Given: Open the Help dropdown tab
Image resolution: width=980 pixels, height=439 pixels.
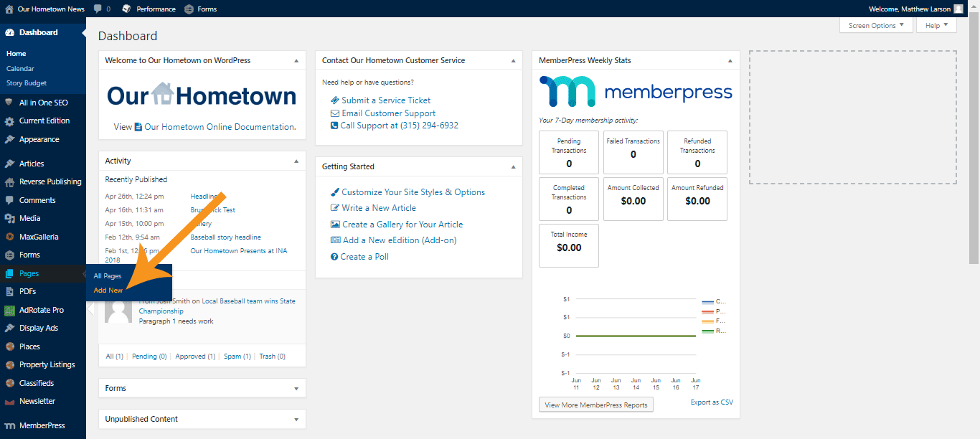Looking at the screenshot, I should (936, 25).
